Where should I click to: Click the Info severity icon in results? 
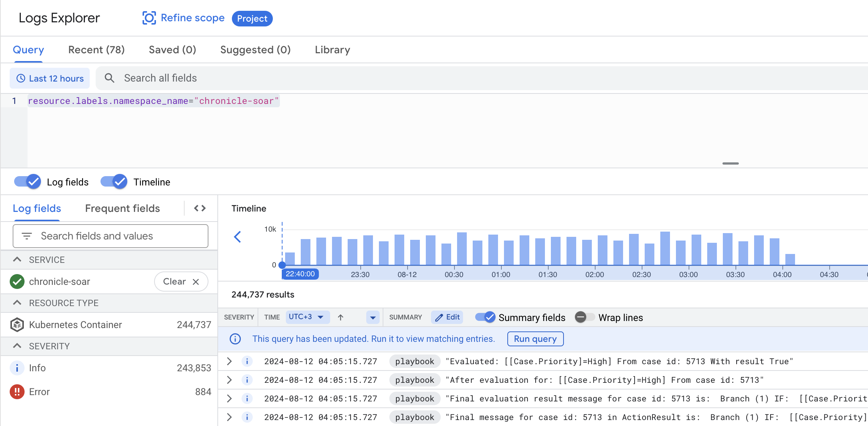pos(248,360)
